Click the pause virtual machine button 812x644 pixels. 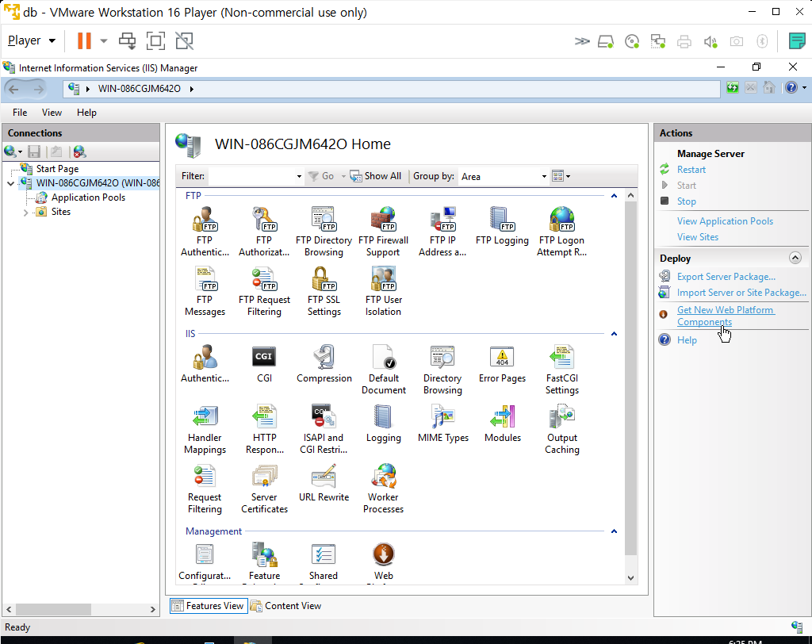click(84, 40)
